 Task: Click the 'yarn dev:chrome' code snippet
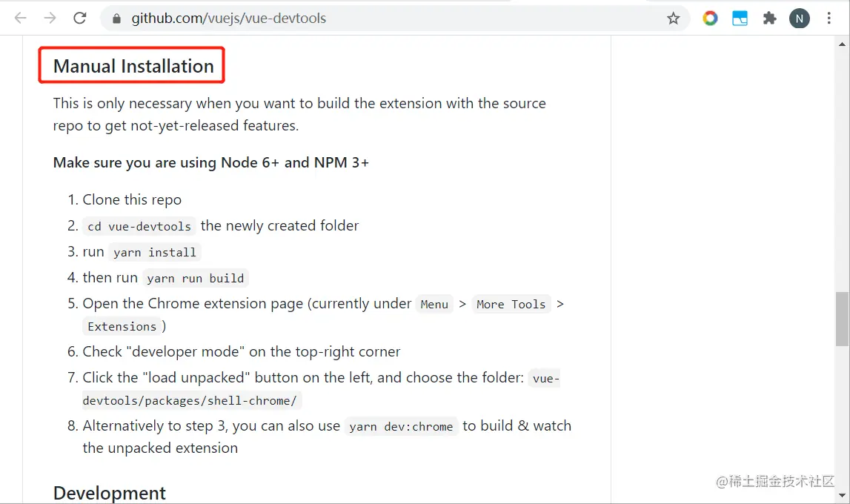pyautogui.click(x=401, y=426)
